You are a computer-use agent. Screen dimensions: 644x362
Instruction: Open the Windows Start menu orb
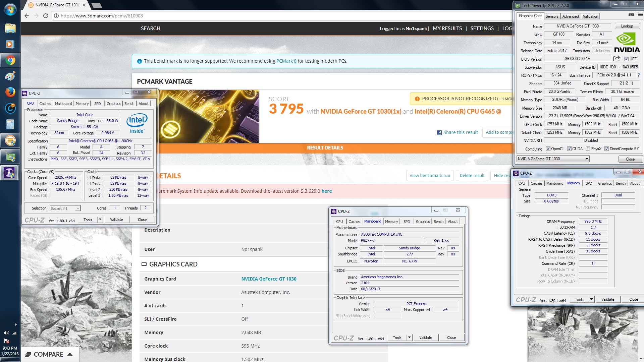tap(10, 9)
